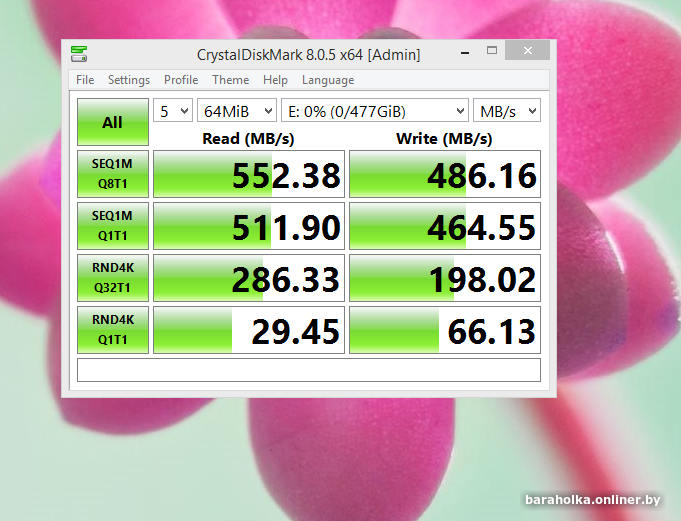
Task: Select the 552.38 sequential read result
Action: [249, 174]
